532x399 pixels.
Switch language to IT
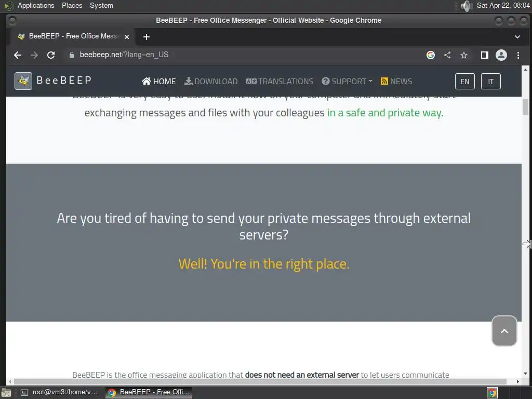(x=490, y=82)
